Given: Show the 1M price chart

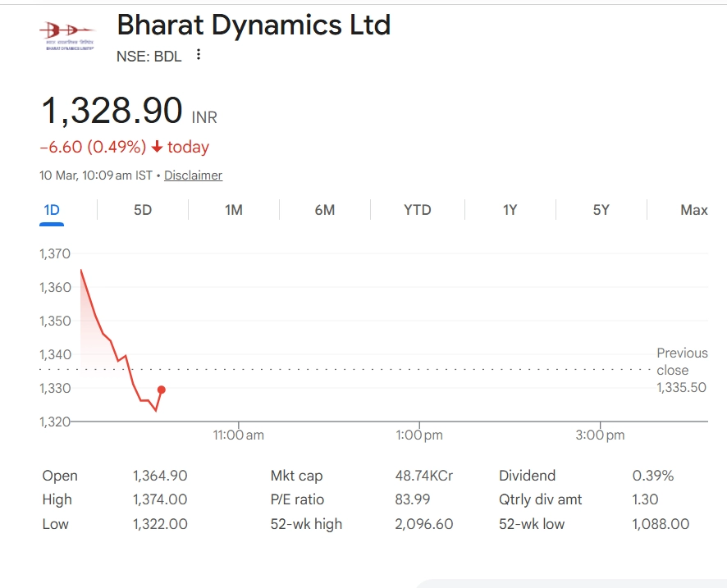Looking at the screenshot, I should tap(234, 210).
